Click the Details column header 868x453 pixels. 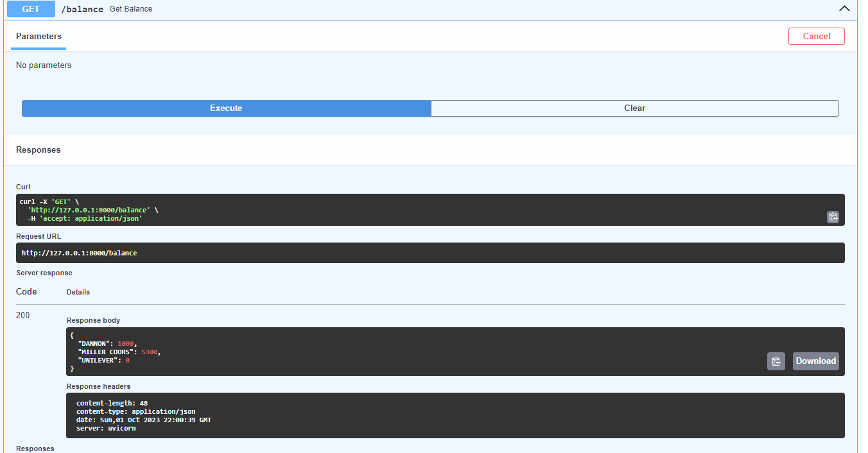click(78, 292)
